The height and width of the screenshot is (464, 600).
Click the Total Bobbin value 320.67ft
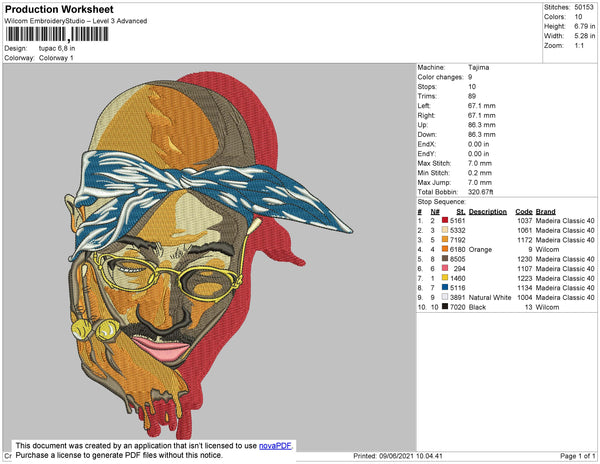click(480, 192)
